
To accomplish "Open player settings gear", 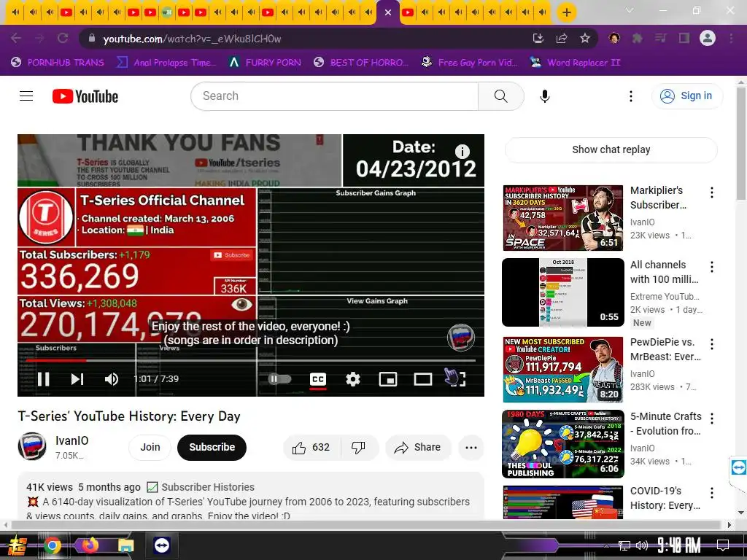I will [353, 379].
